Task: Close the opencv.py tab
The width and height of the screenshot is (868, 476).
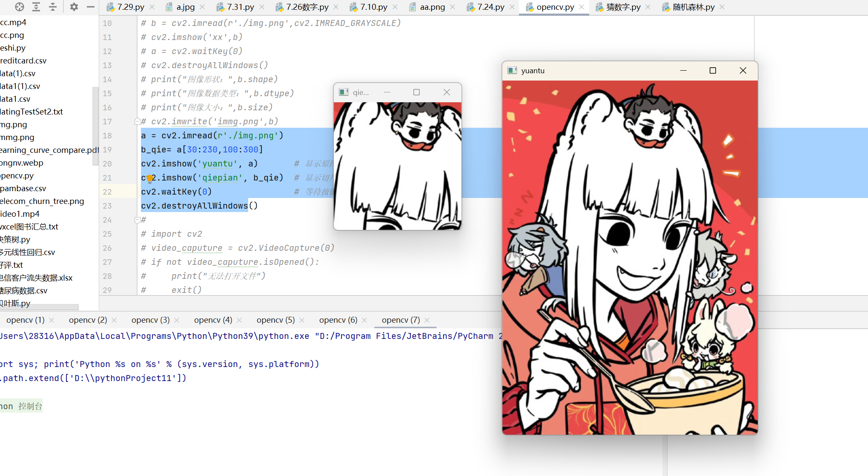Action: pos(582,7)
